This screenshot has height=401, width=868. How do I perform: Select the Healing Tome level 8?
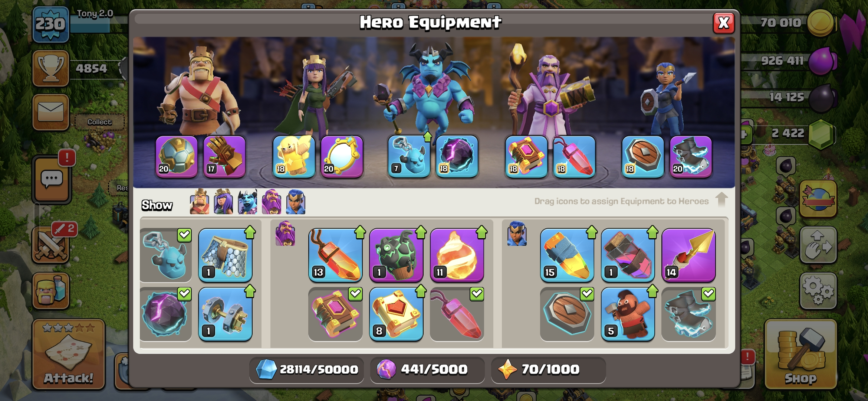coord(396,314)
